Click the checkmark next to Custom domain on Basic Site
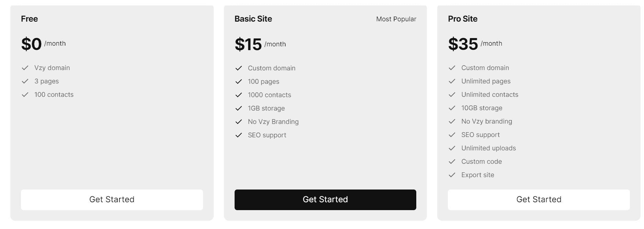 point(238,68)
